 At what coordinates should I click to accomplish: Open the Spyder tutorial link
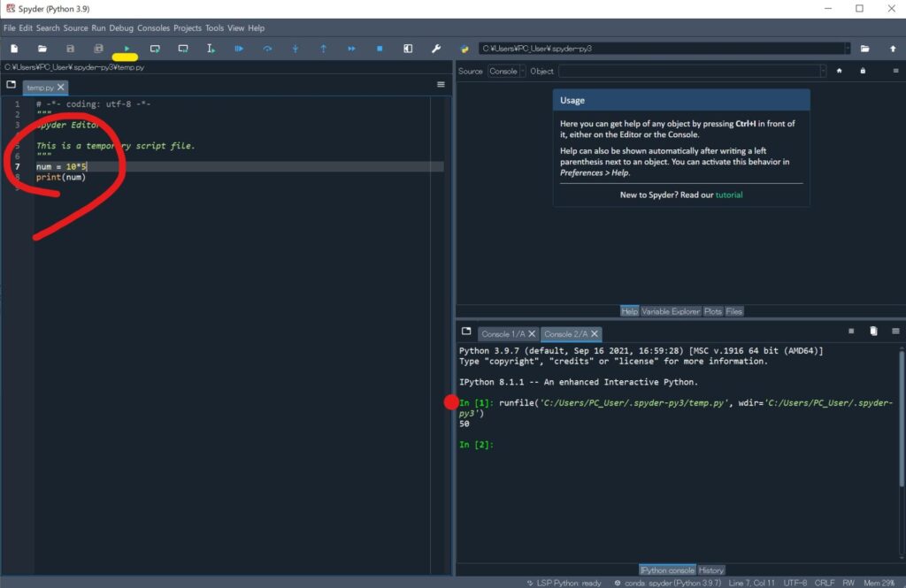729,195
